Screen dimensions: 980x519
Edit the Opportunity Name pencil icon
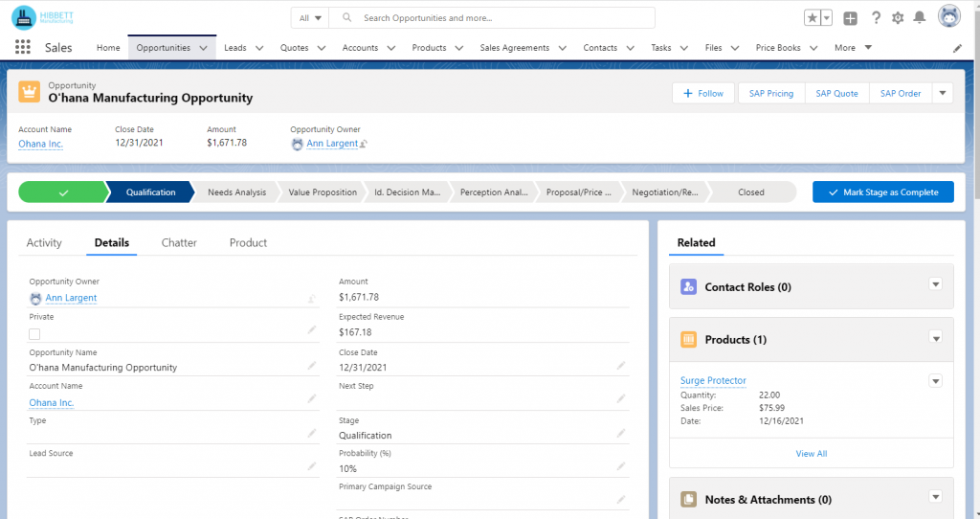click(x=311, y=365)
